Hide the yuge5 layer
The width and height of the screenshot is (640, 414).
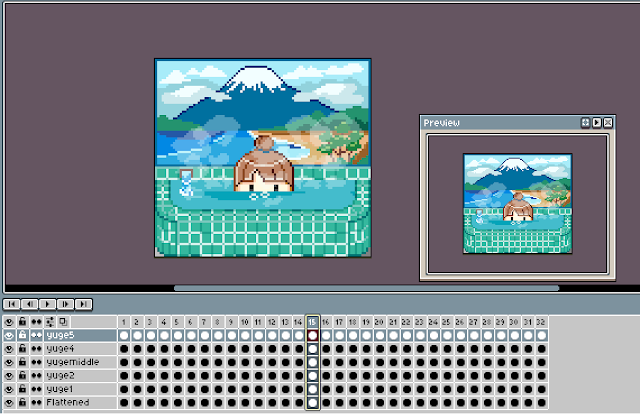tap(9, 336)
